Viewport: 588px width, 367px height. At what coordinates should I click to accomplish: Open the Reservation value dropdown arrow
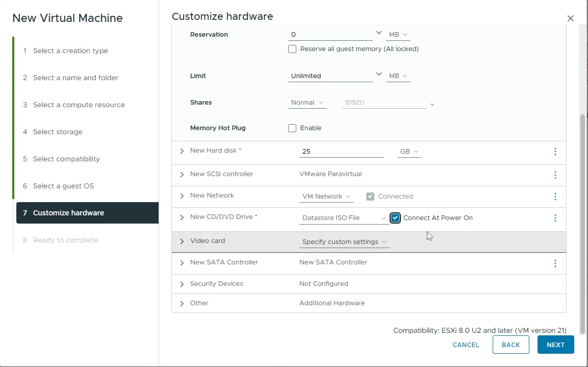378,33
